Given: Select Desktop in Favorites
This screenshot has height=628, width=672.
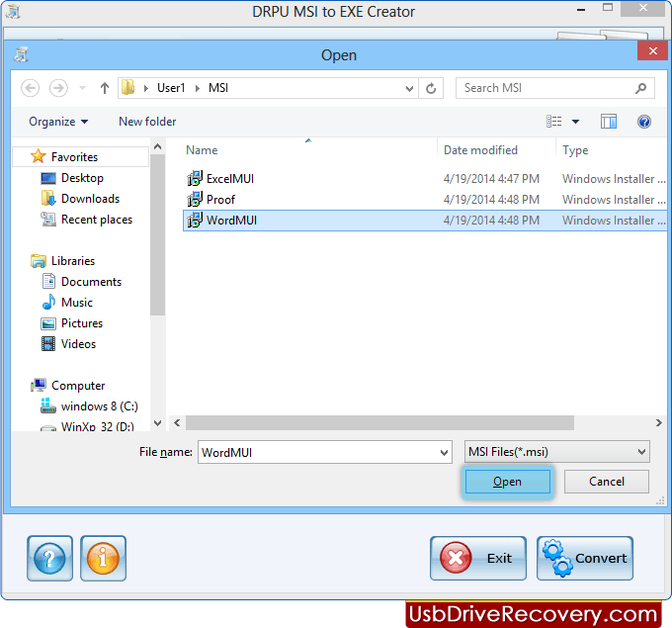Looking at the screenshot, I should (x=82, y=178).
